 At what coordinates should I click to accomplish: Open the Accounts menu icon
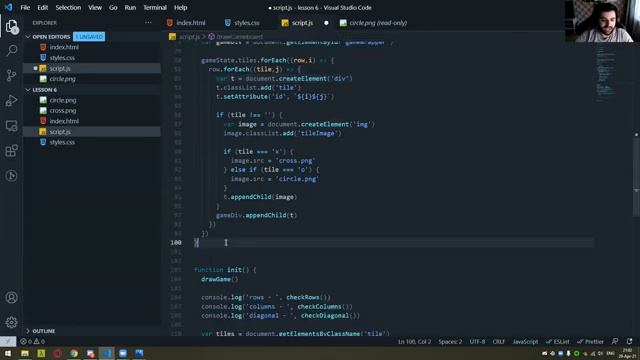(11, 298)
